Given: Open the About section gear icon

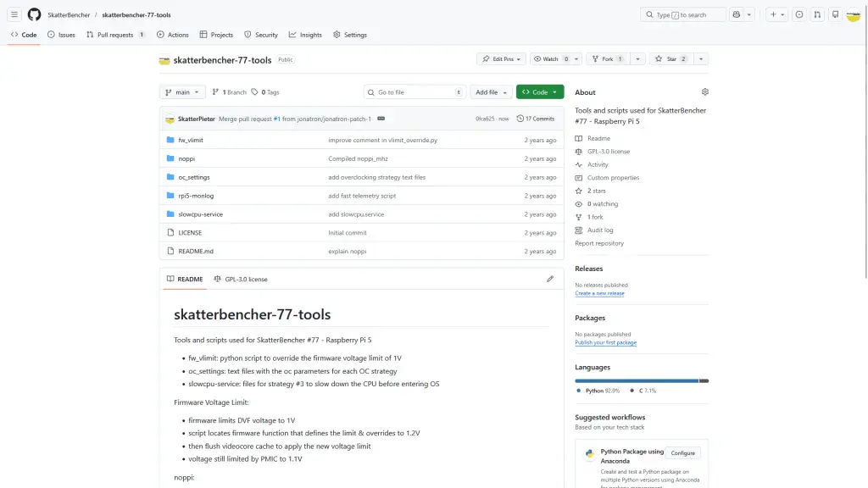Looking at the screenshot, I should (704, 91).
